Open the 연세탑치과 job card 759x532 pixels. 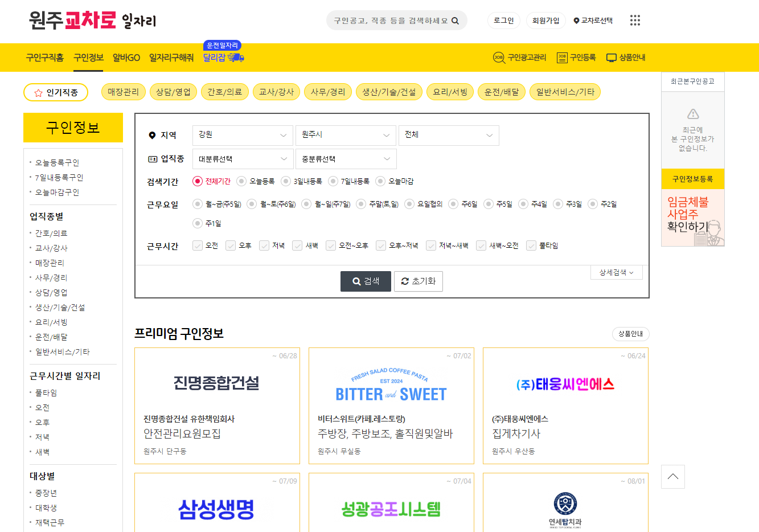[x=565, y=502]
